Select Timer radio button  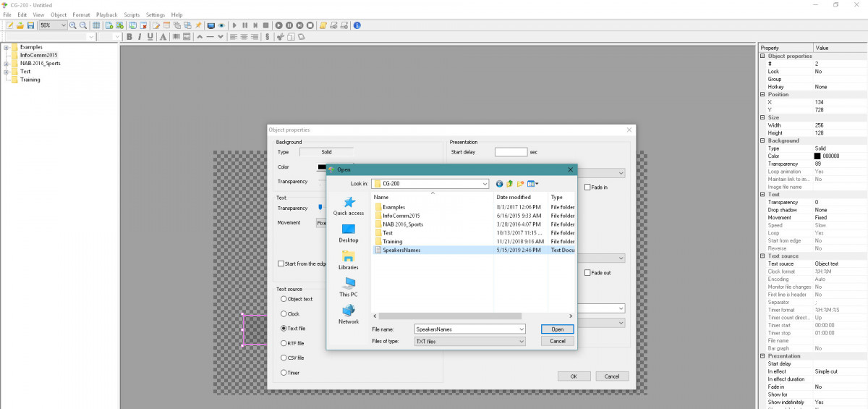click(x=284, y=373)
